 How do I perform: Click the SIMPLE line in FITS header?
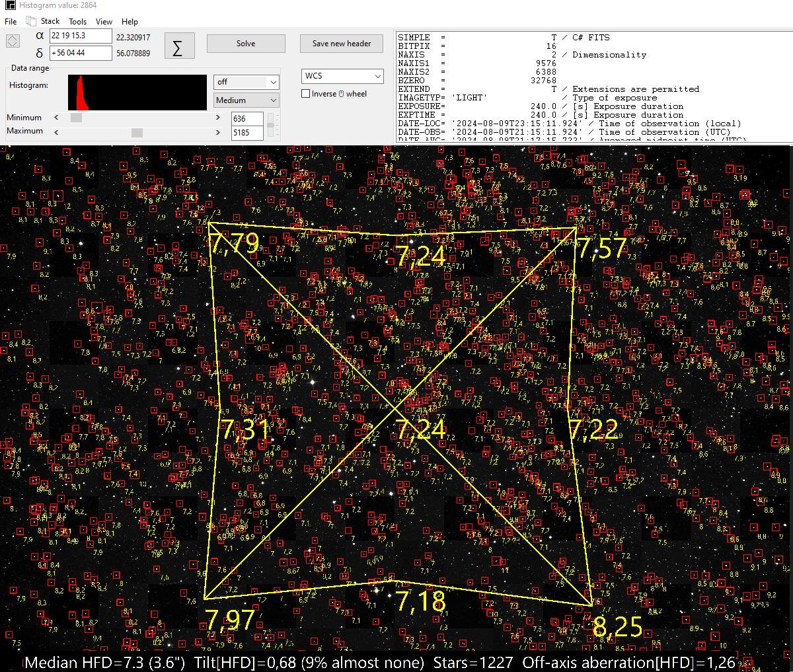pos(504,38)
